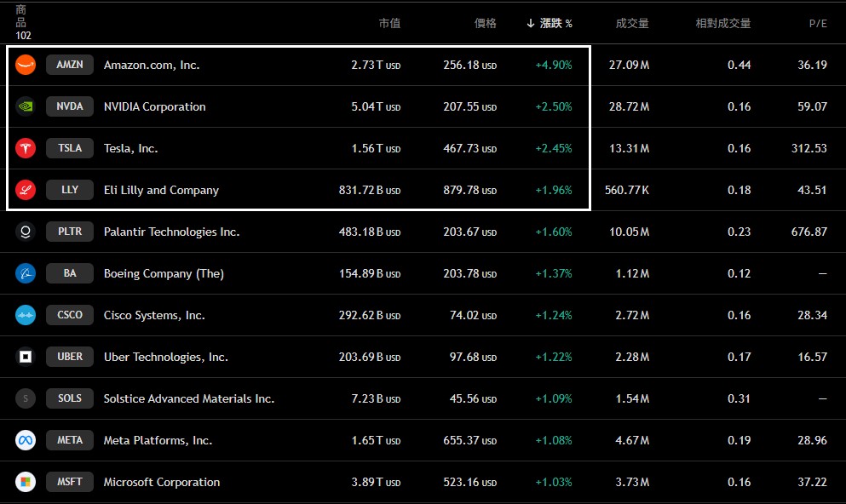This screenshot has height=504, width=846.
Task: Click the Amazon logo icon
Action: tap(26, 65)
